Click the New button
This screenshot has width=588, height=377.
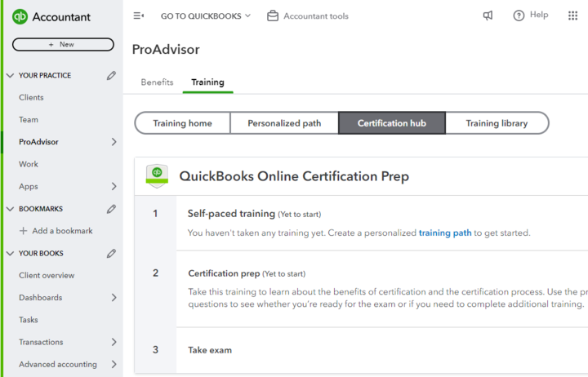[62, 44]
